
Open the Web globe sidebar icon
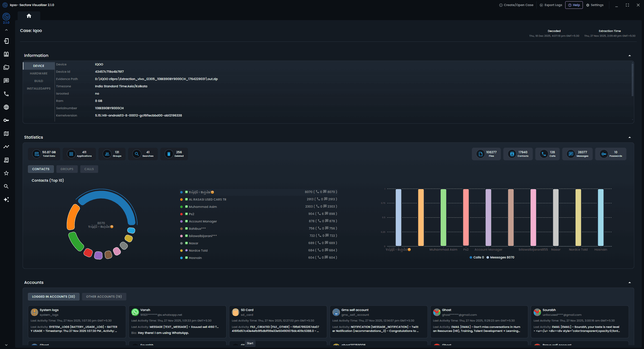6,107
